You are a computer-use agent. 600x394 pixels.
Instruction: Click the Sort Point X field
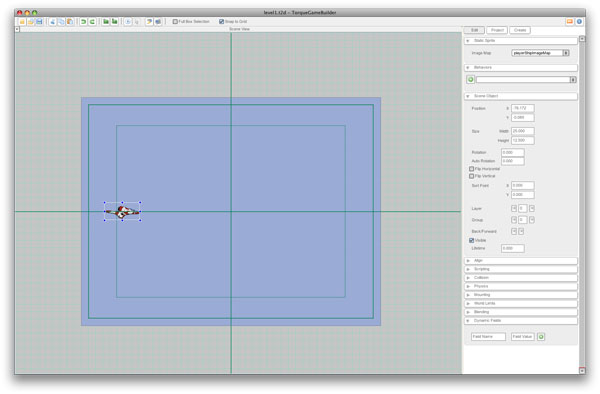[523, 186]
